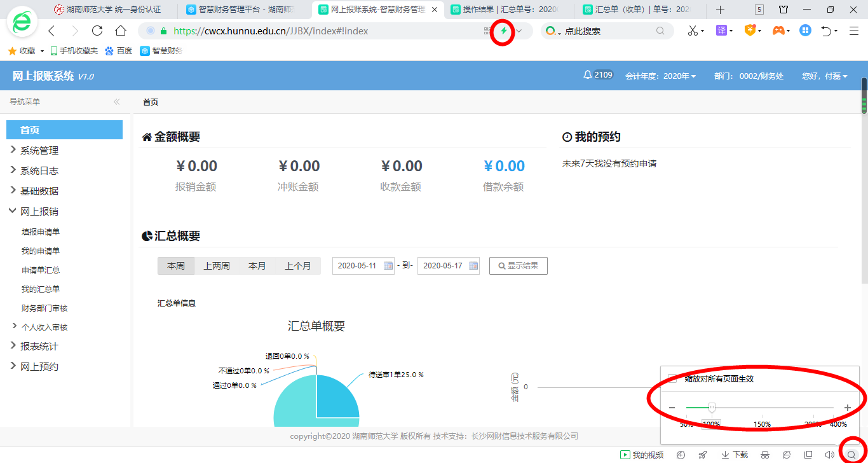Select the 上两周 date range toggle
This screenshot has height=463, width=868.
tap(217, 266)
